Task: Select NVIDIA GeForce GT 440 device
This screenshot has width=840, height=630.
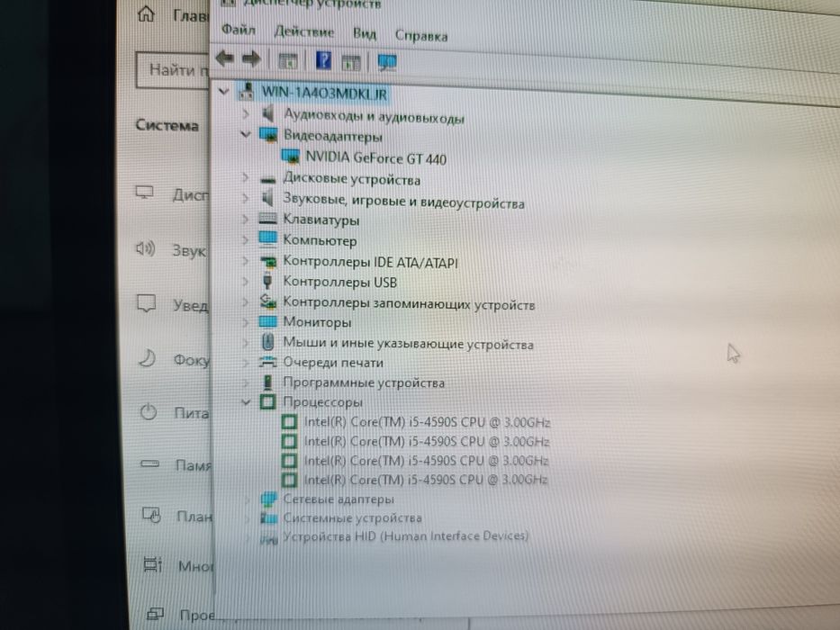Action: [375, 157]
